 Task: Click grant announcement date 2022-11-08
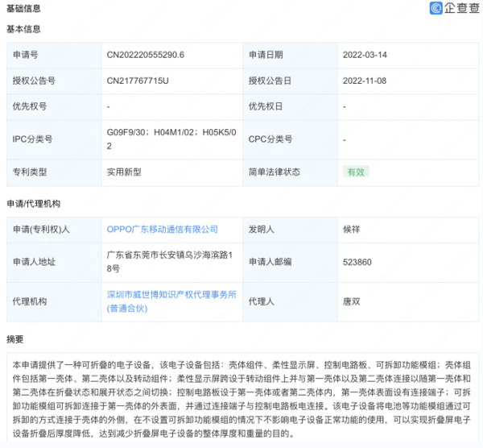[x=365, y=81]
